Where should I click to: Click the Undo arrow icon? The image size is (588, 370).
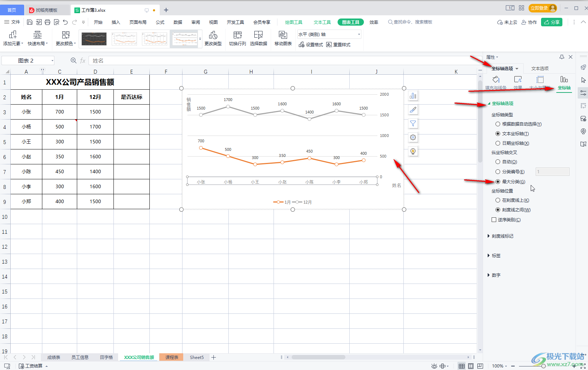[65, 22]
